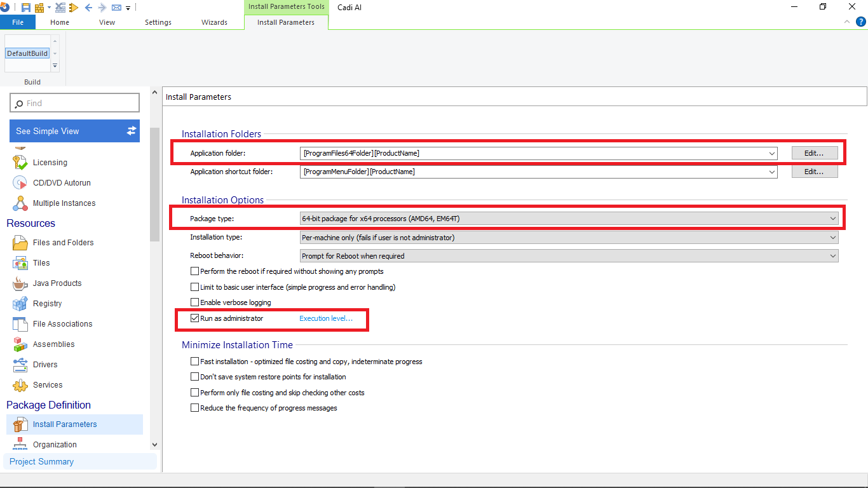The width and height of the screenshot is (868, 488).
Task: Click the swap arrows icon on See Simple View
Action: click(x=132, y=131)
